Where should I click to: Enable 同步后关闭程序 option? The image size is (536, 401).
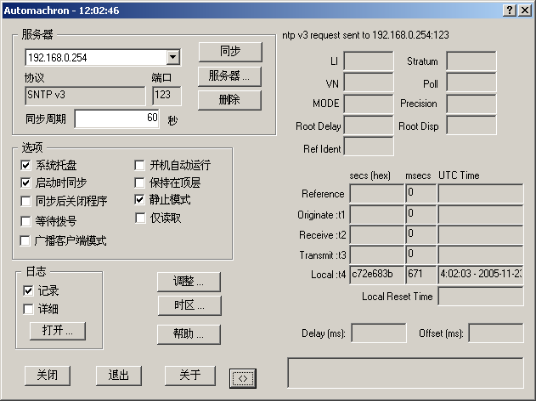pyautogui.click(x=26, y=201)
